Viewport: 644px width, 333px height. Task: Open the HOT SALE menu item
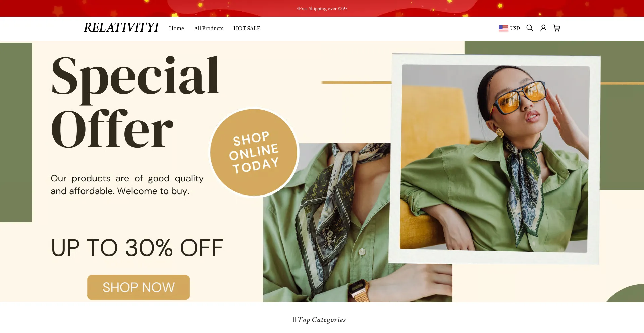tap(247, 29)
